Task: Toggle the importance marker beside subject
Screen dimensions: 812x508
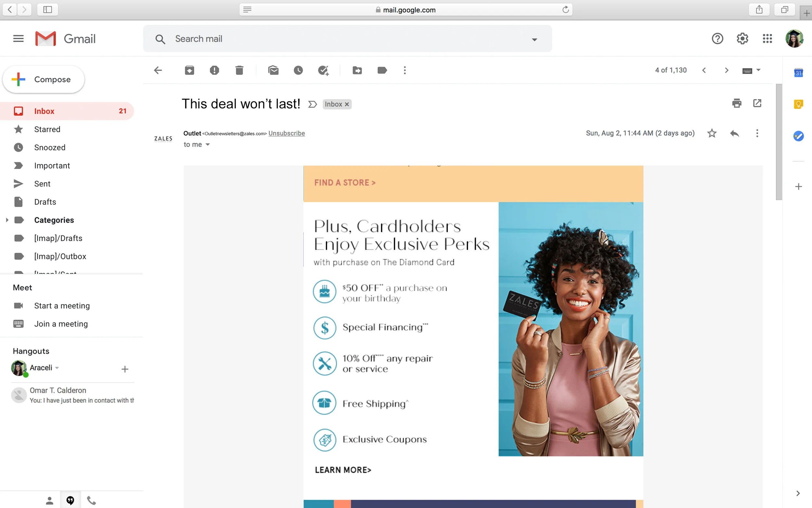Action: coord(312,104)
